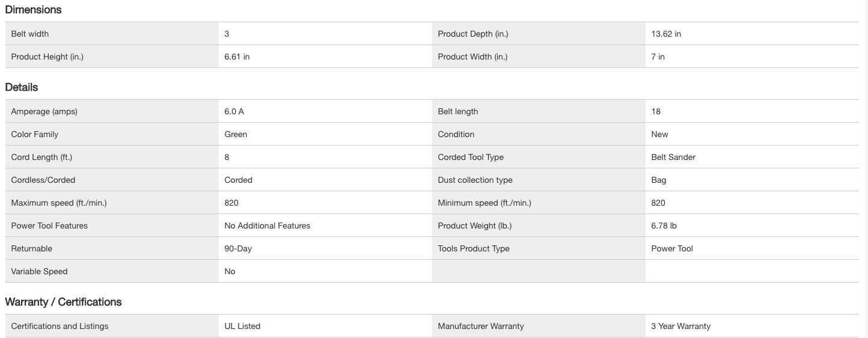
Task: Click the Color Family label
Action: 34,134
